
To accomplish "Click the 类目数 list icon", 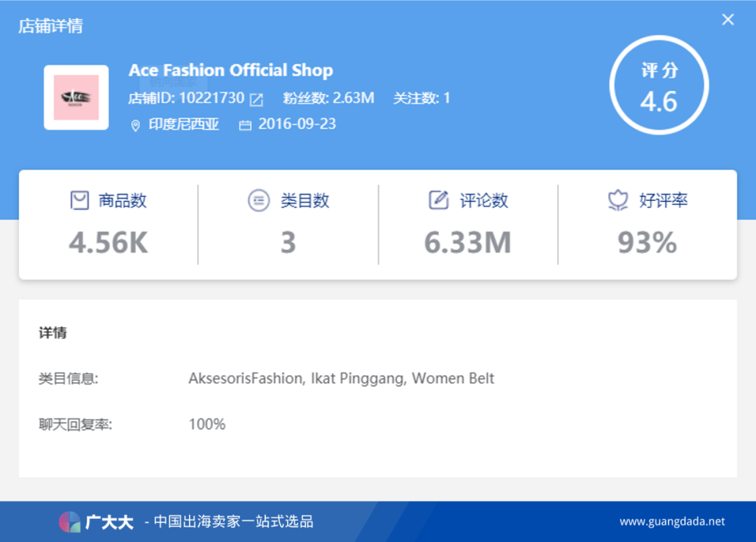I will coord(258,200).
